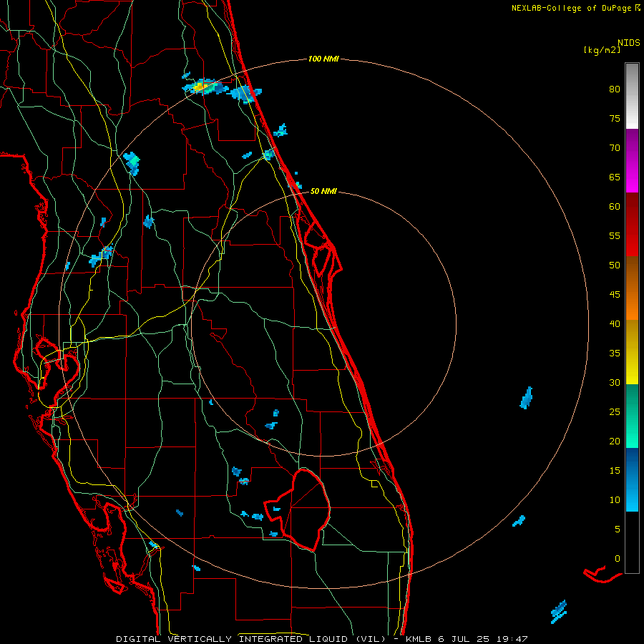Click the 5 value on the scale

(618, 530)
